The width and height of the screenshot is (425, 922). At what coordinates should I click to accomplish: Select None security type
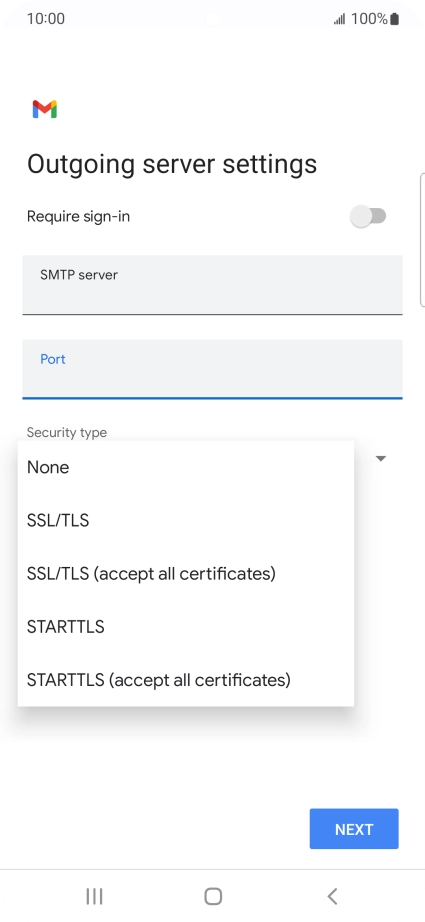pos(186,467)
